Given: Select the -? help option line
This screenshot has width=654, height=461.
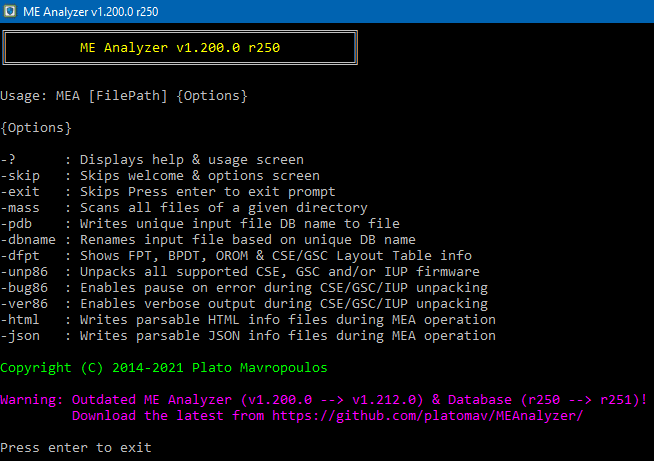Looking at the screenshot, I should click(152, 160).
